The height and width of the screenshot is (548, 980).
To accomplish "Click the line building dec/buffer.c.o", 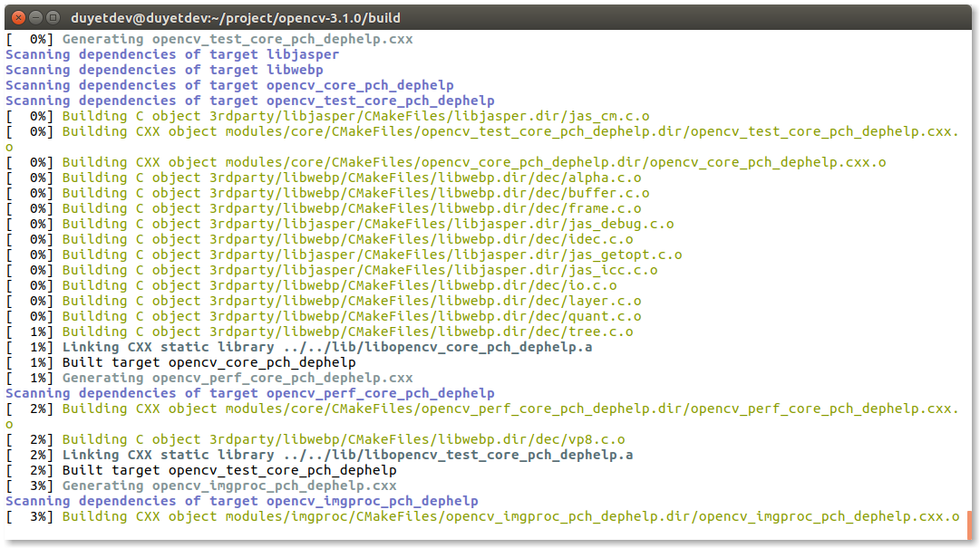I will pos(328,193).
